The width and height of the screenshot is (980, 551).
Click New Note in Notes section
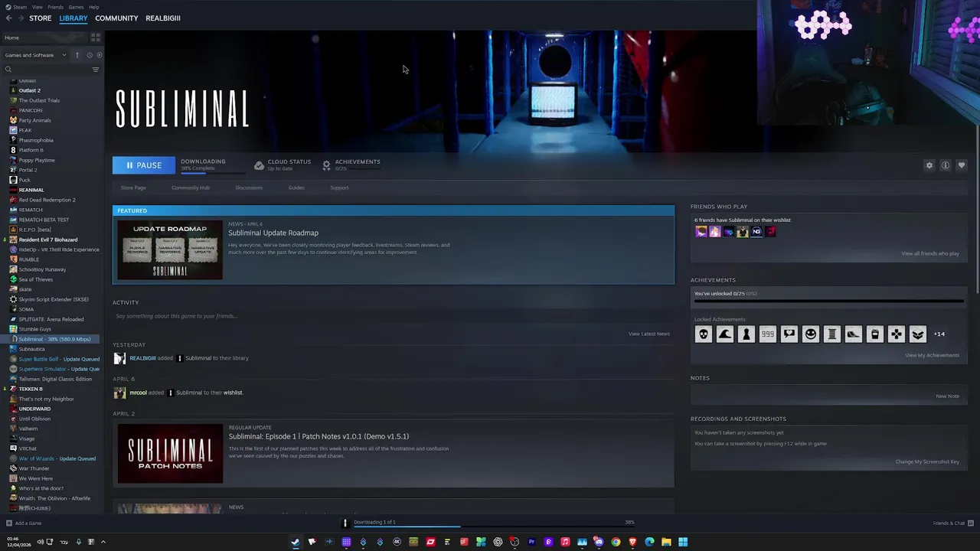click(x=947, y=396)
